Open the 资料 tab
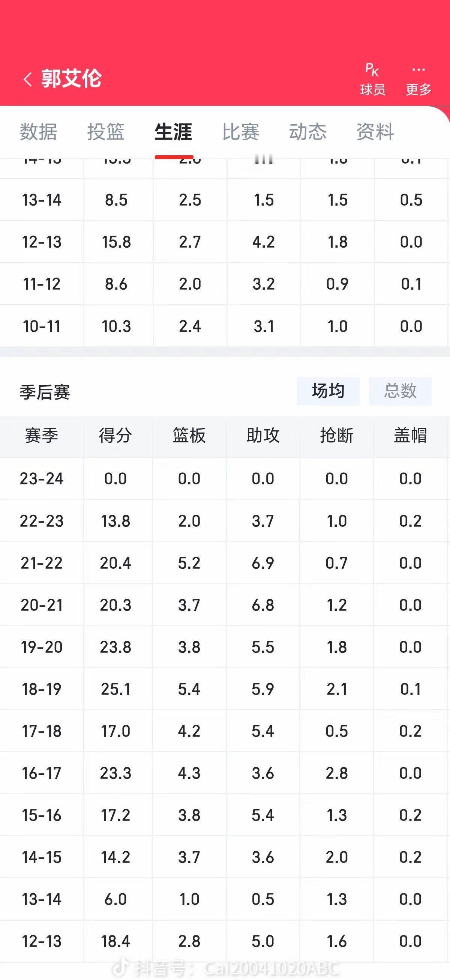The width and height of the screenshot is (450, 980). [375, 132]
